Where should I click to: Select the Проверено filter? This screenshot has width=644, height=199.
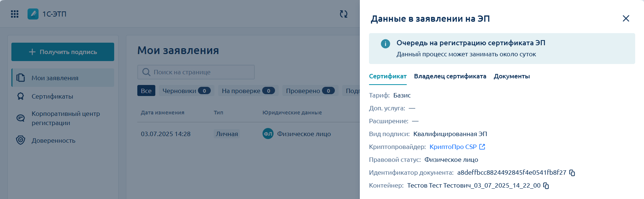(x=310, y=91)
